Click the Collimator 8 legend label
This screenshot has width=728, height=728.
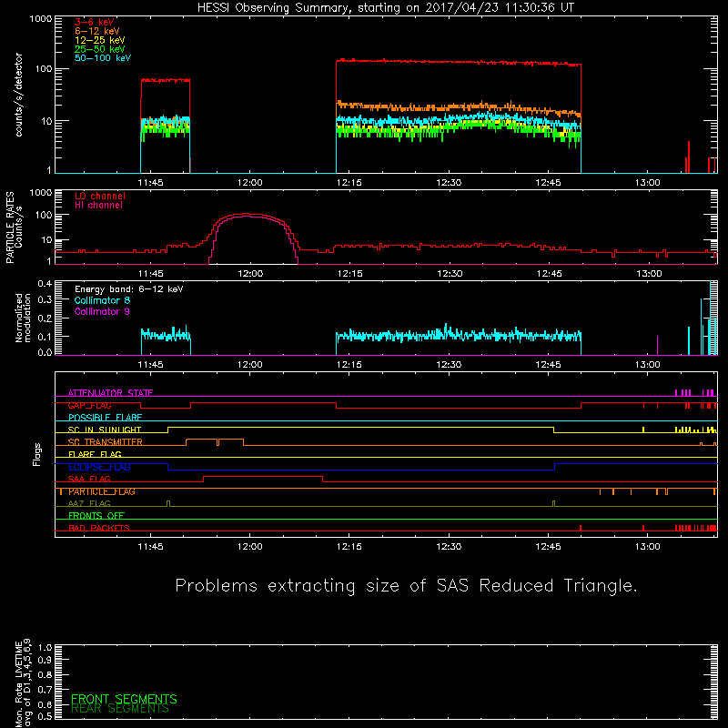102,300
